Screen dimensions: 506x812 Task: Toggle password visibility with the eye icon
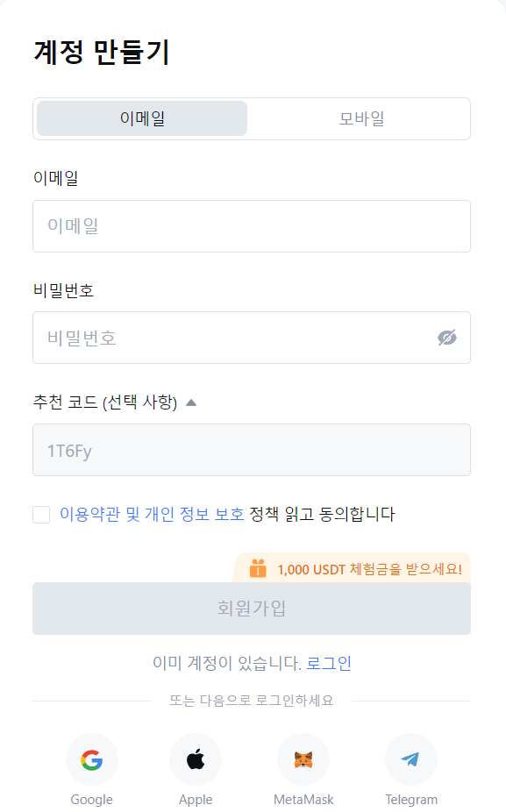point(446,338)
